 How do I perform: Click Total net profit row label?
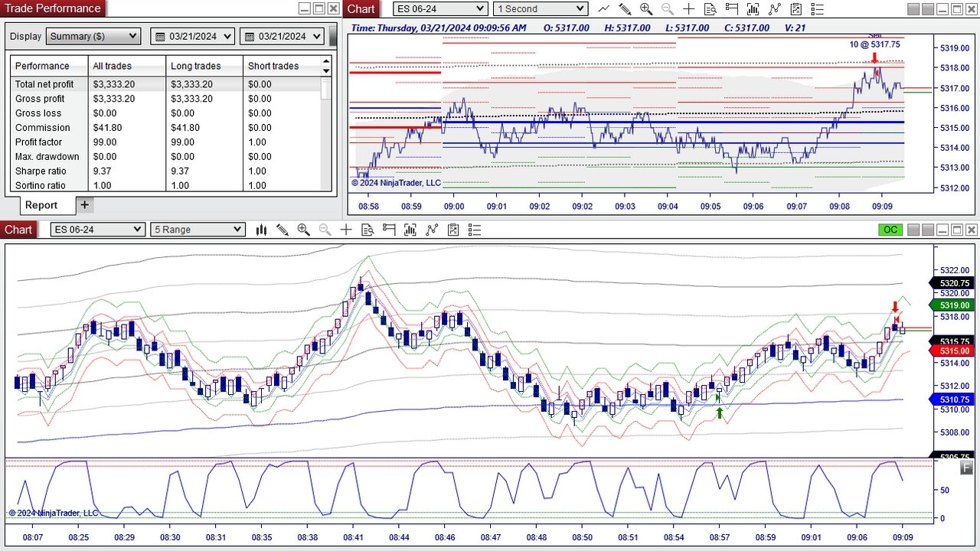click(44, 84)
